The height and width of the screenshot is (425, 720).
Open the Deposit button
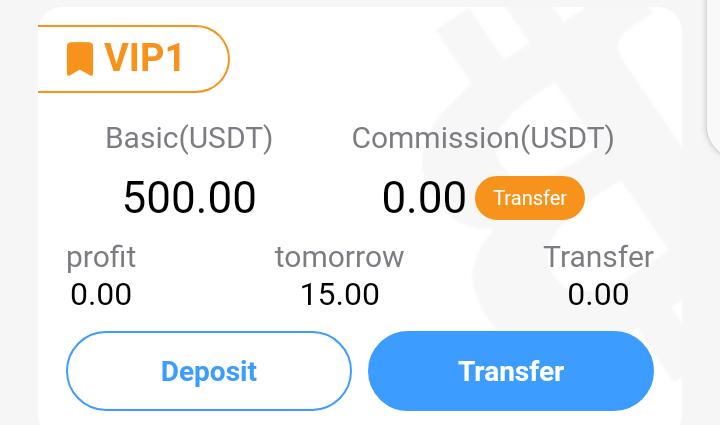209,371
